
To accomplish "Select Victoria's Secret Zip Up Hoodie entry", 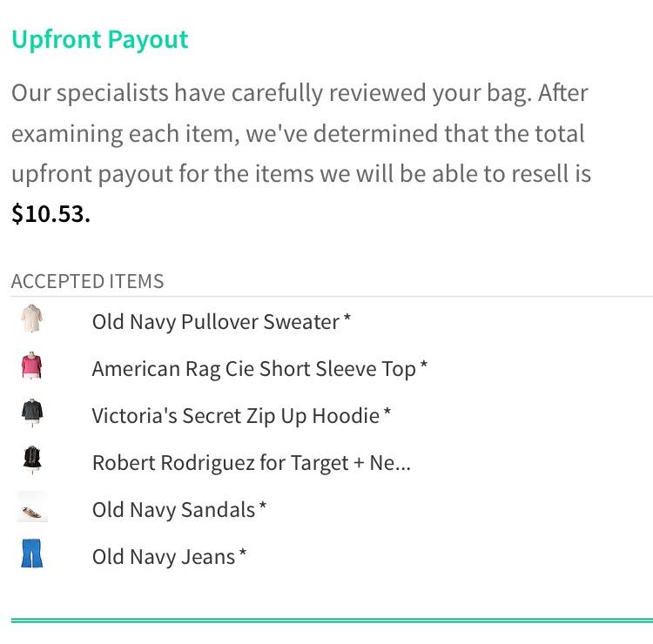I will [x=235, y=416].
